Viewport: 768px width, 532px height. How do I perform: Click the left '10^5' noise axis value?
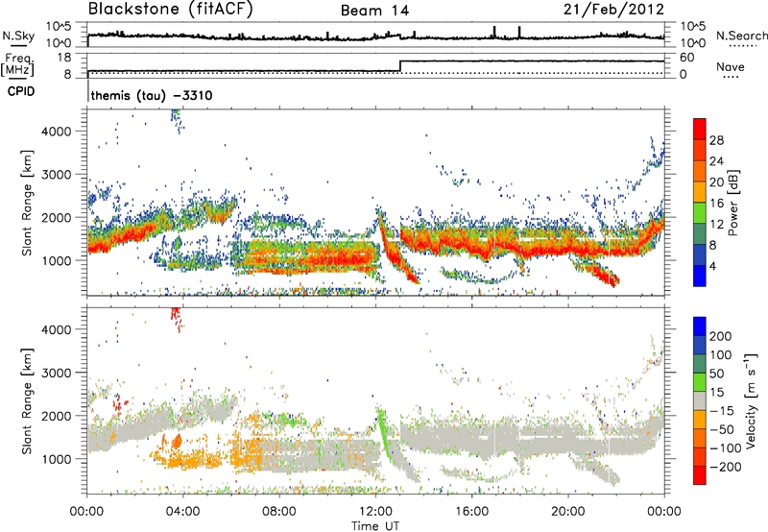pos(59,26)
